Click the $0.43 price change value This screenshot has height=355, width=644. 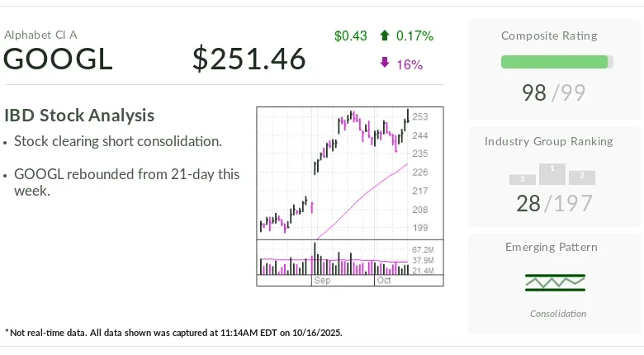point(351,35)
